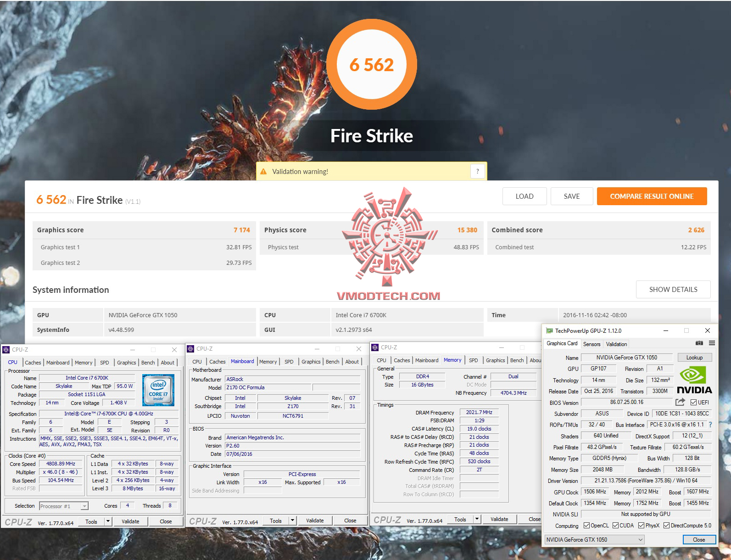The height and width of the screenshot is (560, 731).
Task: Click the Bus Speed value 104.54 MHz
Action: (61, 481)
